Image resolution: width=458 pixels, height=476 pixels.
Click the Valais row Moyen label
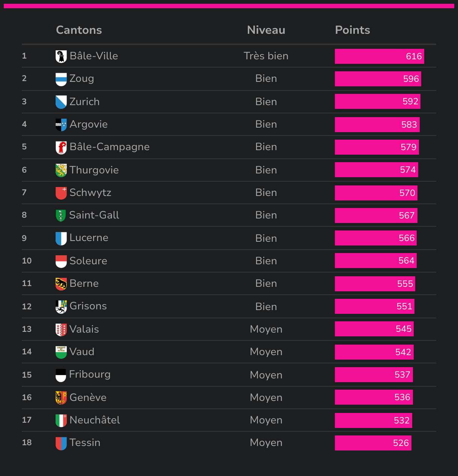point(266,329)
